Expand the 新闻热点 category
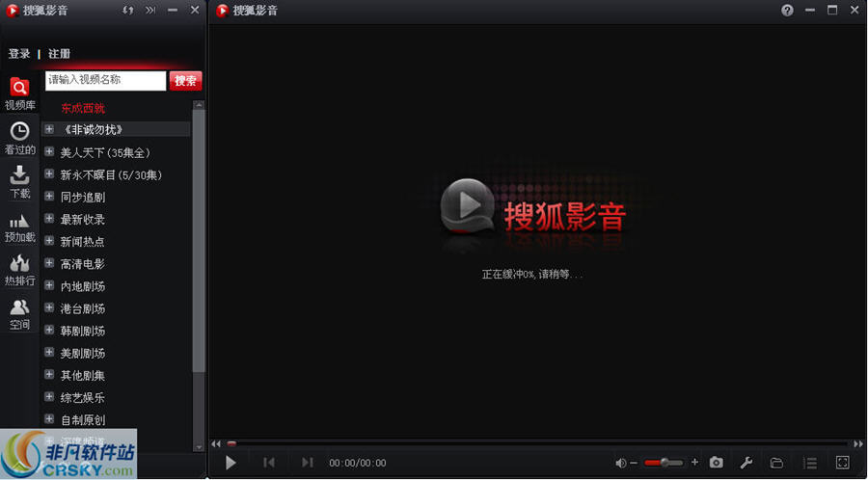 [x=49, y=241]
